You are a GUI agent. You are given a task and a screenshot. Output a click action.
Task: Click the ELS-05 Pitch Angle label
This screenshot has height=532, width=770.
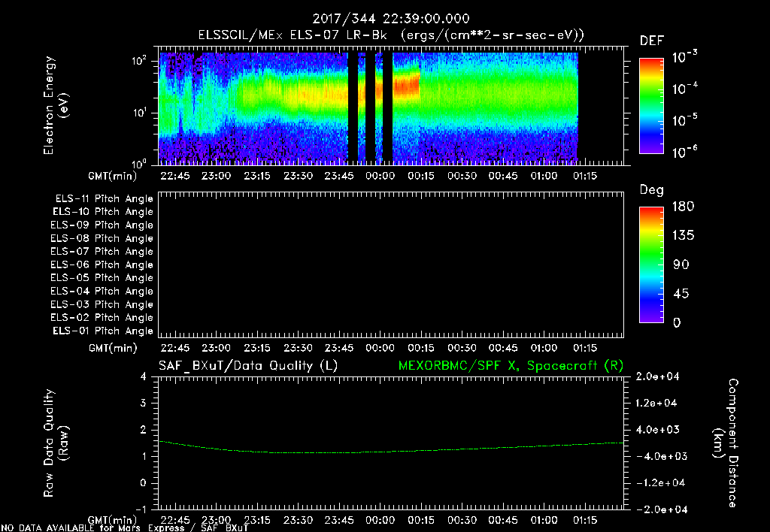(102, 278)
